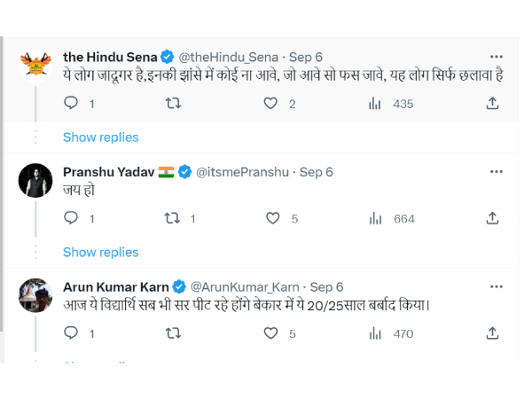Screen dimensions: 532x399
Task: View analytics count on Pranshu's tweet
Action: click(x=391, y=218)
